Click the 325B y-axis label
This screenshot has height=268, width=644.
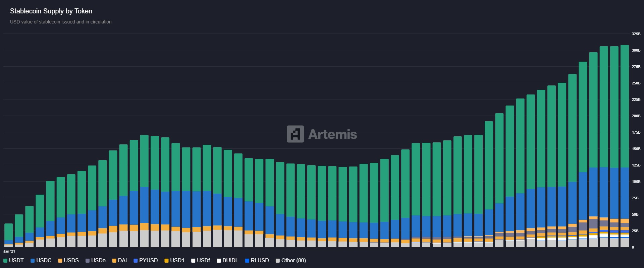636,34
